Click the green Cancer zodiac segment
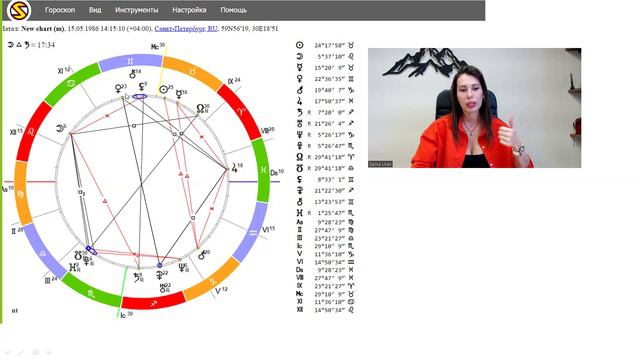 (71, 84)
